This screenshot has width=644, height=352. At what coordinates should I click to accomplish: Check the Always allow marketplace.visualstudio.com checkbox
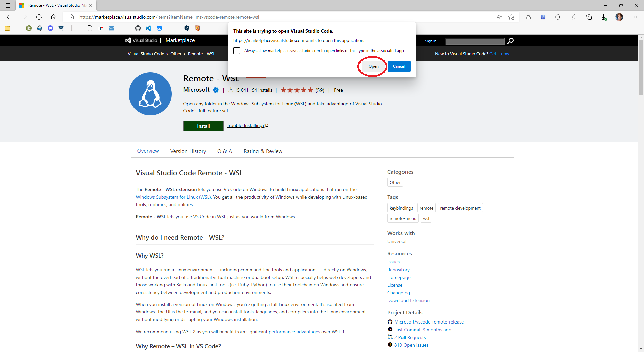pos(237,51)
